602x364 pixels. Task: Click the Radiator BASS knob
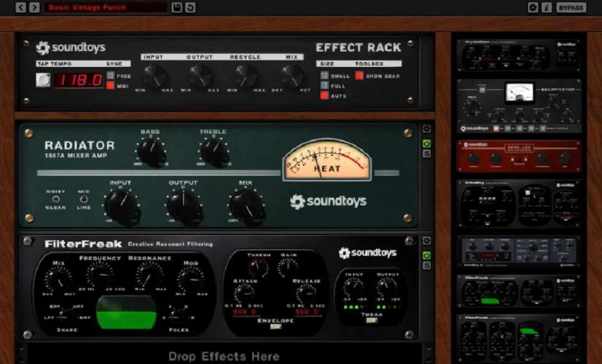pos(152,152)
